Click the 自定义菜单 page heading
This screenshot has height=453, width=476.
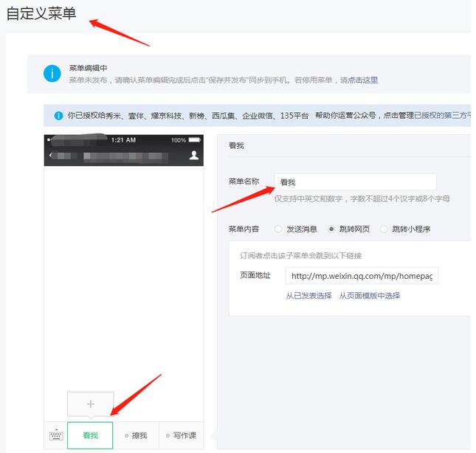(41, 14)
